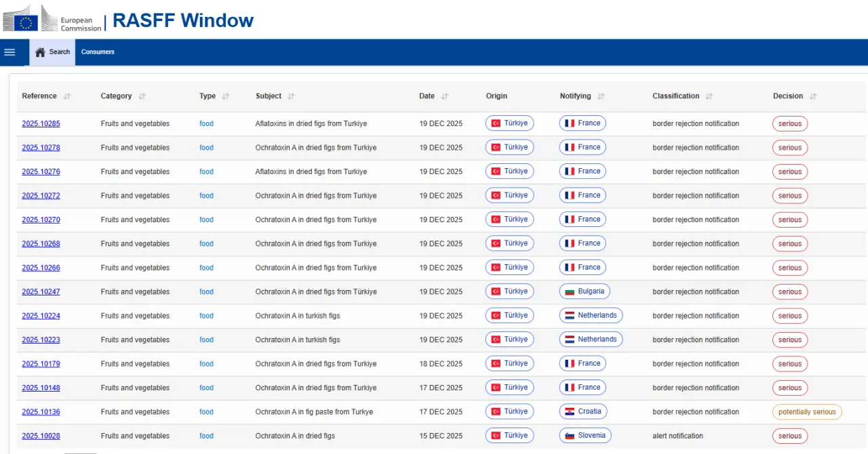Image resolution: width=868 pixels, height=454 pixels.
Task: Sort by Decision column icon
Action: [x=813, y=96]
